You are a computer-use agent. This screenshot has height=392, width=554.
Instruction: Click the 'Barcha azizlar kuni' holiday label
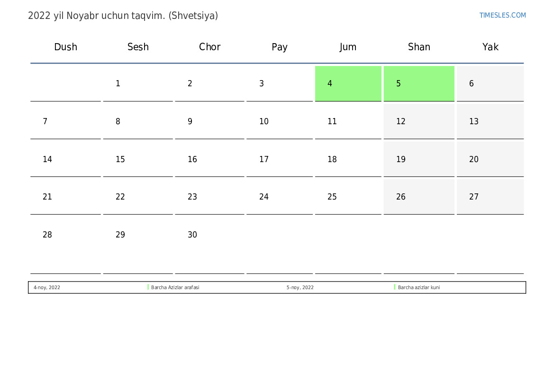[x=418, y=287]
